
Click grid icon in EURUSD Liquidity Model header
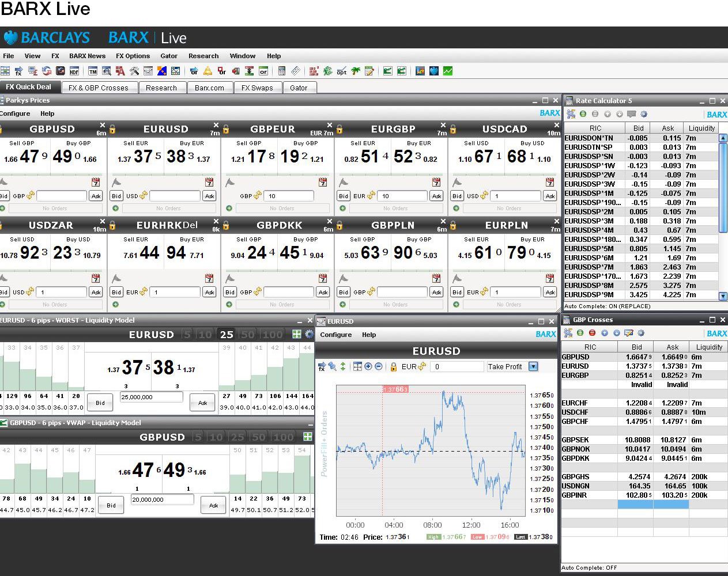(297, 334)
